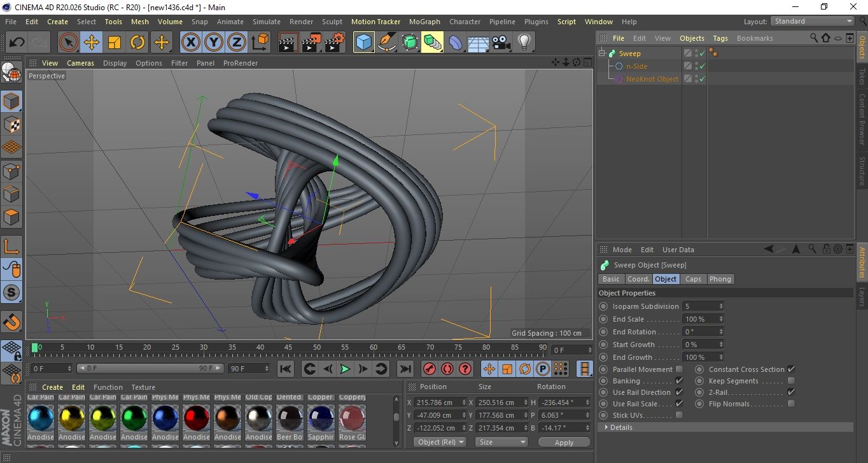Toggle the X-axis lock icon
Image resolution: width=868 pixels, height=463 pixels.
click(190, 43)
